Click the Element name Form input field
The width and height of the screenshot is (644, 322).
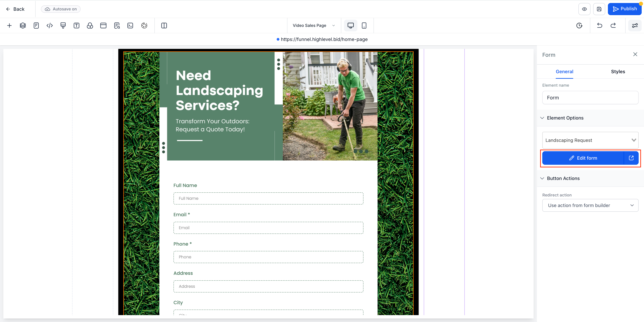(x=590, y=98)
